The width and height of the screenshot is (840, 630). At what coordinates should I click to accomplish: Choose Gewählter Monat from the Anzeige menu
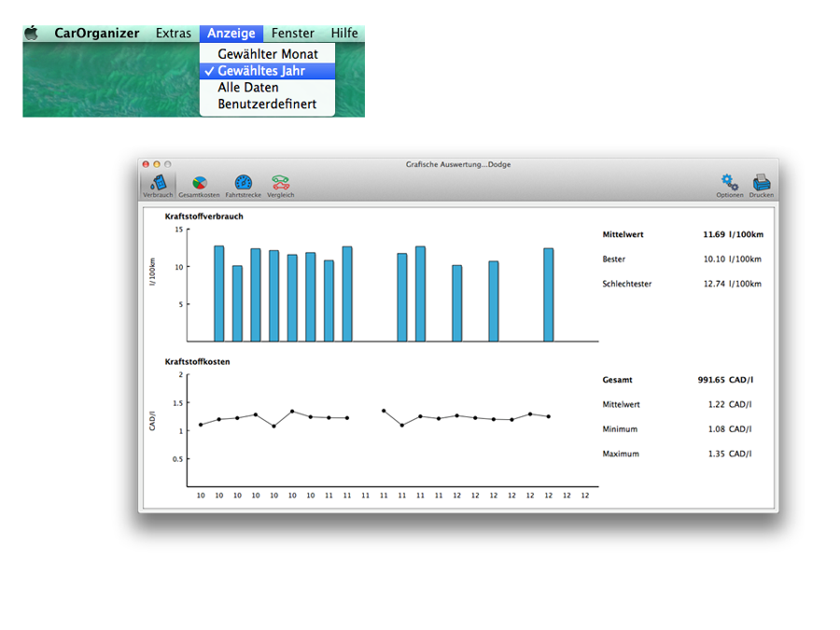267,54
